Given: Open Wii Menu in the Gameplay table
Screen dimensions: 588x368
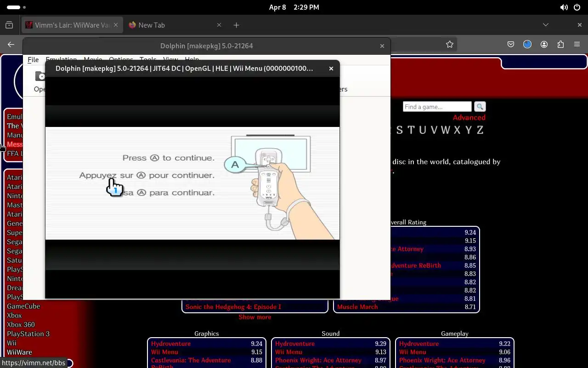Looking at the screenshot, I should point(413,352).
